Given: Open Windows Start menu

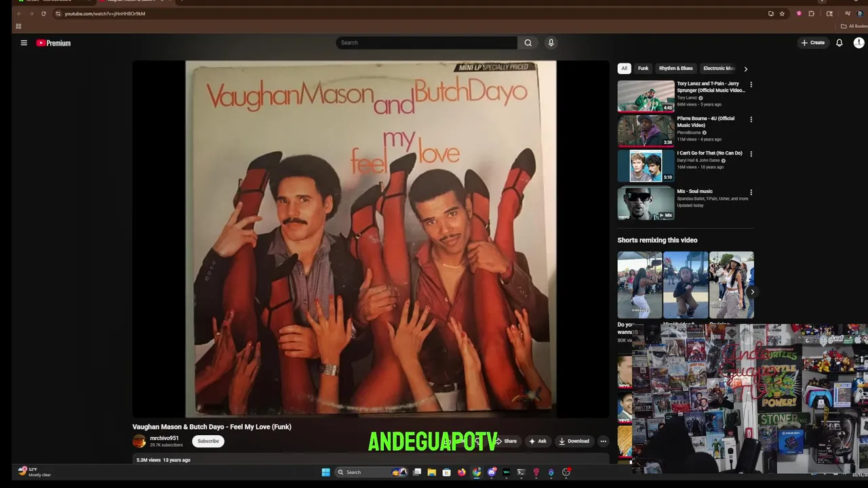Looking at the screenshot, I should pyautogui.click(x=326, y=472).
